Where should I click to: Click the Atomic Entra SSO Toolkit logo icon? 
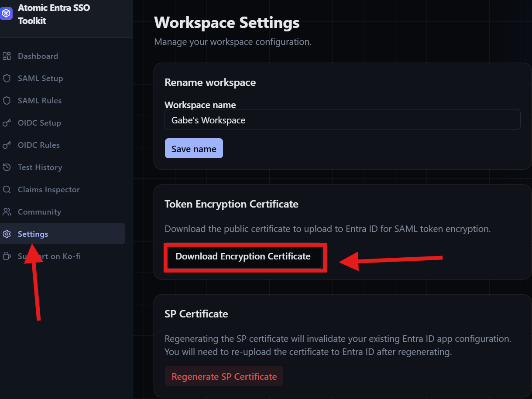coord(6,14)
